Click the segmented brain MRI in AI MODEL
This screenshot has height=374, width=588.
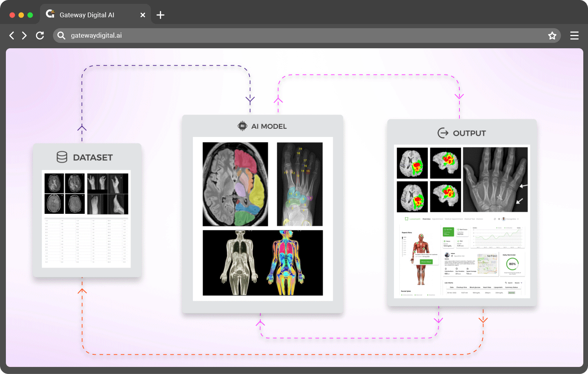[235, 184]
